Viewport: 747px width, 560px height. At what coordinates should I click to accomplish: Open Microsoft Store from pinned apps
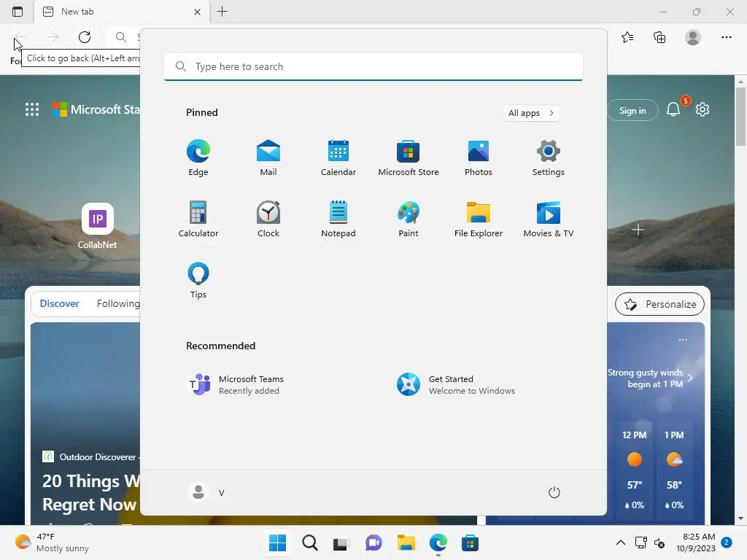pos(409,158)
